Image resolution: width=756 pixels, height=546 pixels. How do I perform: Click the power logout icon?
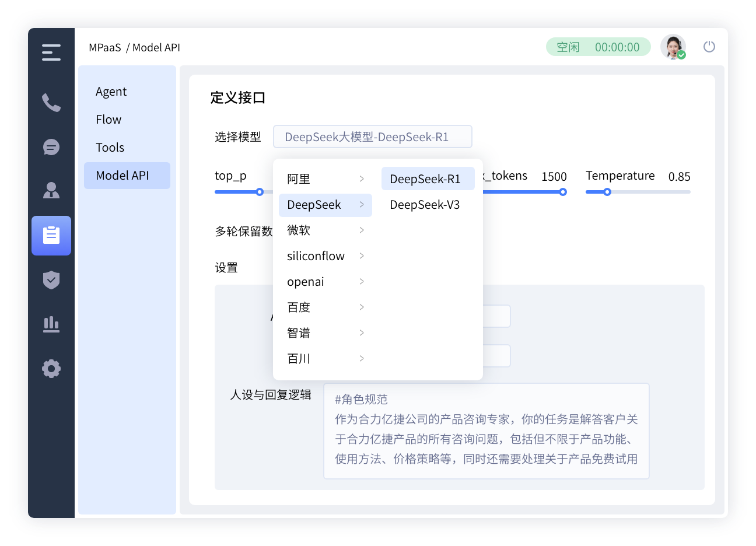click(x=709, y=47)
